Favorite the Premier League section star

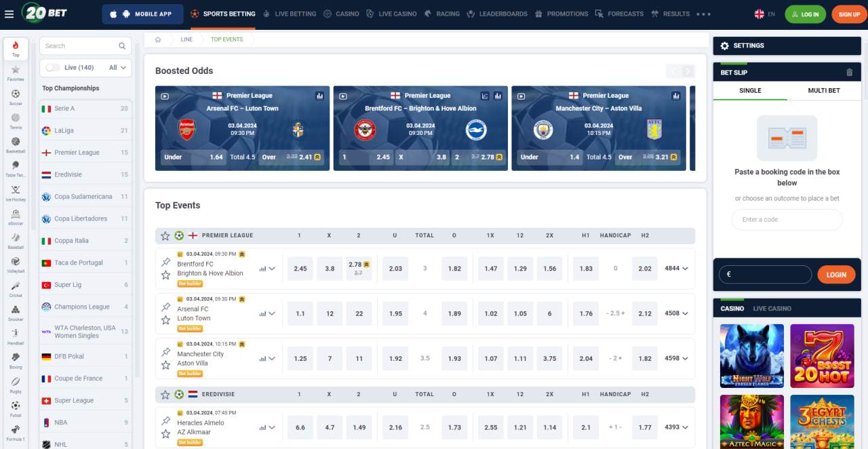(165, 235)
